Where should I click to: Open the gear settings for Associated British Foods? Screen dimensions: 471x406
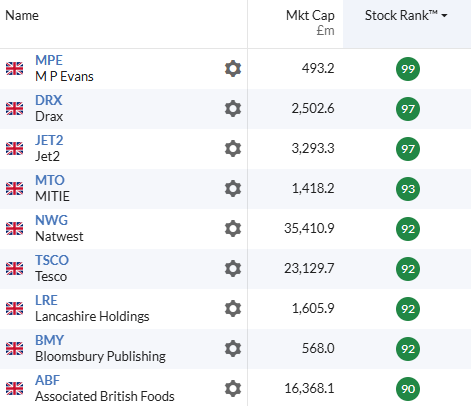tap(233, 389)
